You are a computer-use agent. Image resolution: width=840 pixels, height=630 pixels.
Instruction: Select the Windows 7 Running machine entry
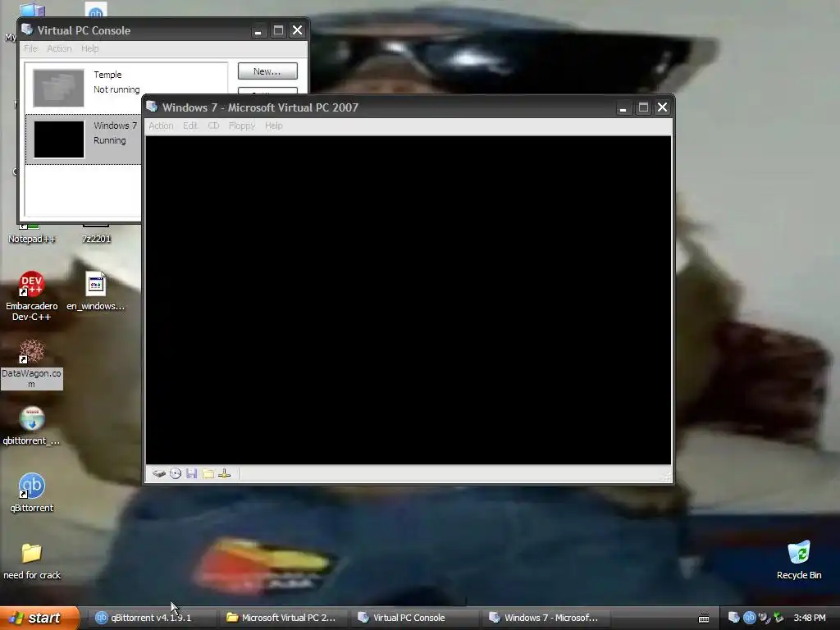84,139
